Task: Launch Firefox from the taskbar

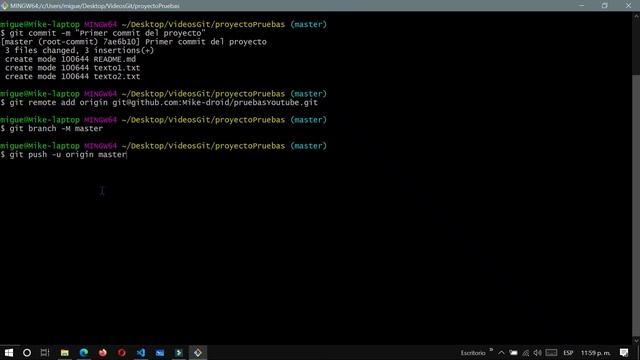Action: pyautogui.click(x=102, y=353)
